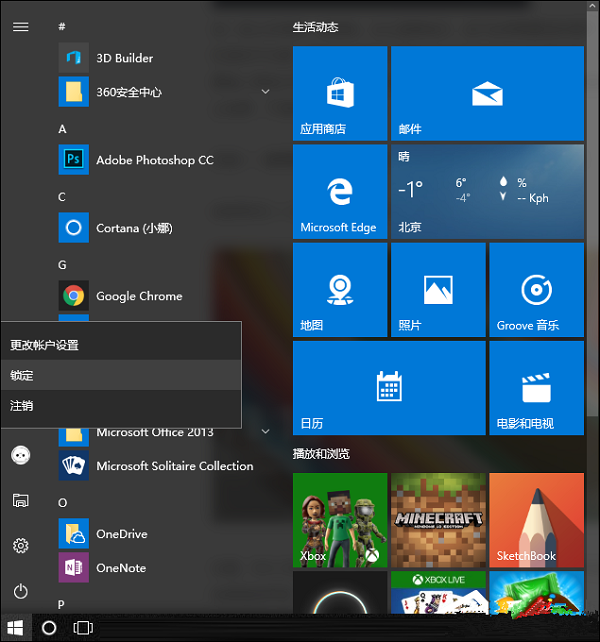Screen dimensions: 600x642
Task: Launch Google Chrome
Action: click(x=138, y=296)
